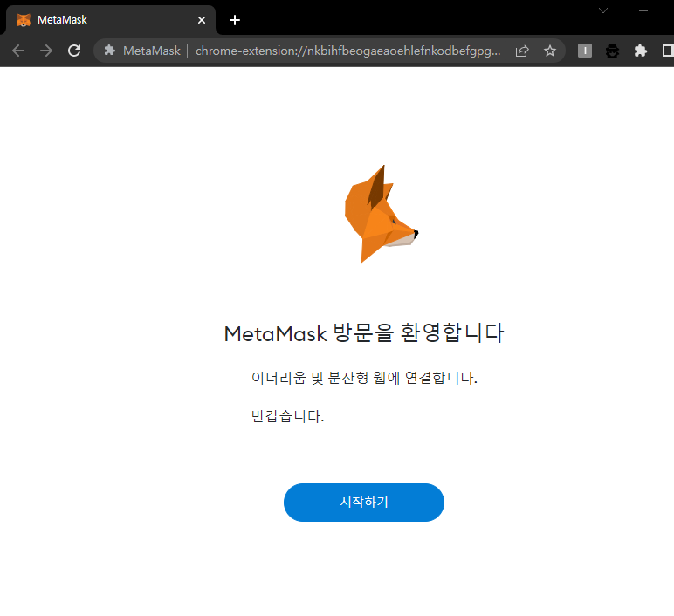Minimize the browser window
The width and height of the screenshot is (674, 616).
[643, 10]
